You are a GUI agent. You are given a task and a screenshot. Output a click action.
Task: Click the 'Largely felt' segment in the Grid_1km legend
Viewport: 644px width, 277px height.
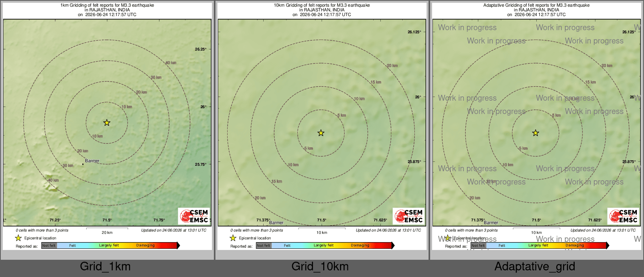click(109, 245)
